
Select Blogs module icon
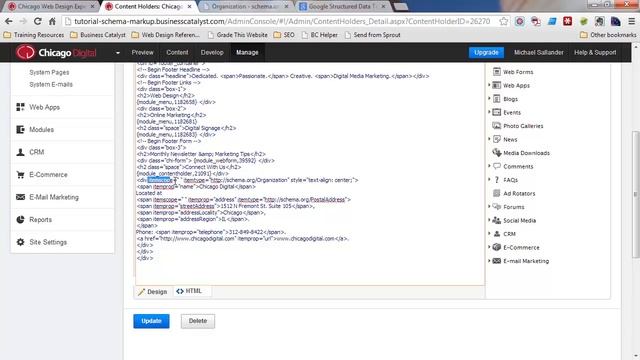[497, 99]
